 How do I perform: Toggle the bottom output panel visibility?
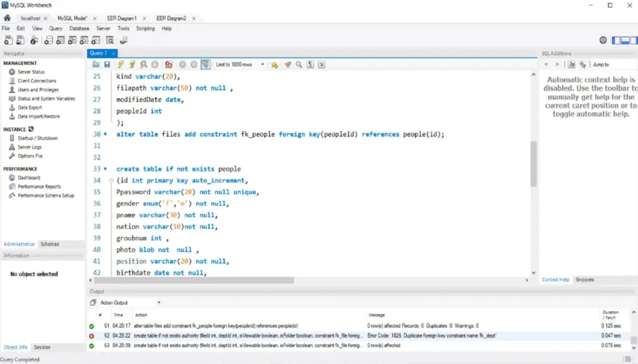coord(625,40)
